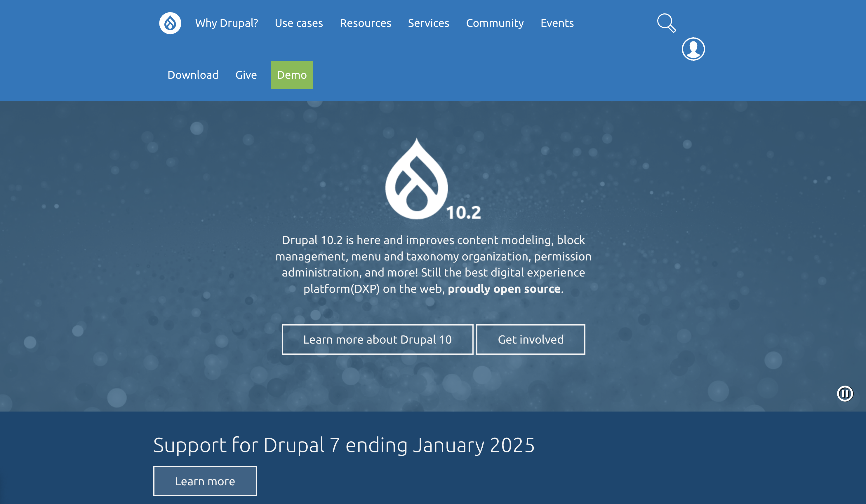The height and width of the screenshot is (504, 866).
Task: Click Drupal 7 end-of-life Learn more
Action: click(204, 481)
